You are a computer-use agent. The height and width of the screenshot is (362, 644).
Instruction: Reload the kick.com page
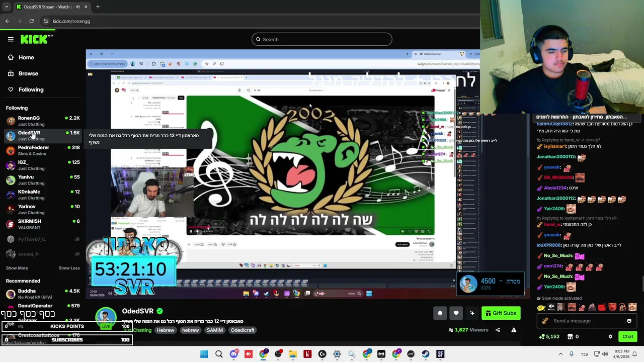[31, 21]
